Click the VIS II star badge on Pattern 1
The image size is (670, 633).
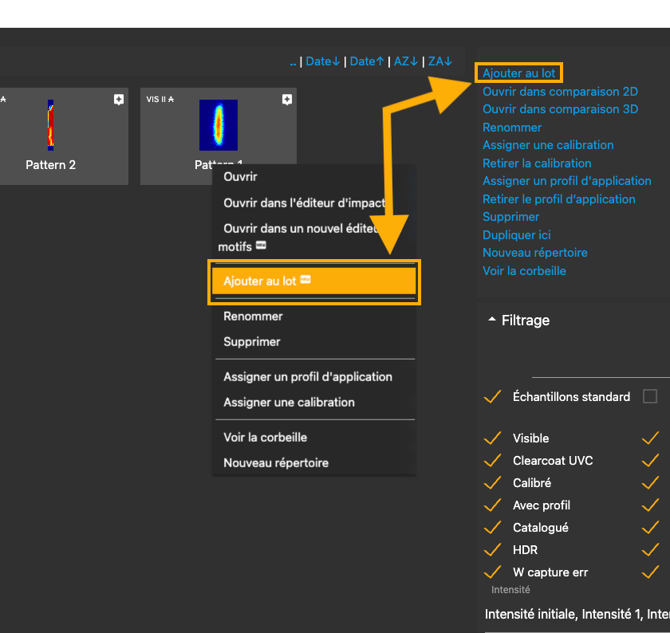[160, 99]
